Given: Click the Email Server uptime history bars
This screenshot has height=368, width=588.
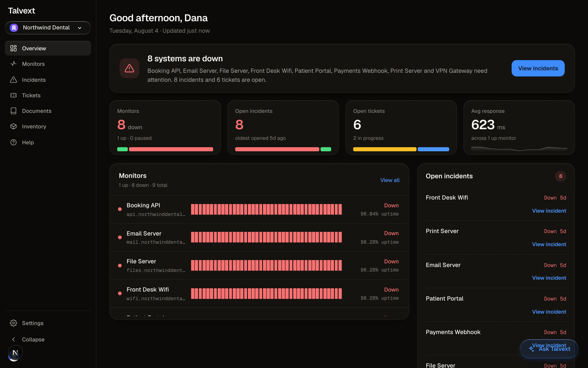Looking at the screenshot, I should (266, 237).
